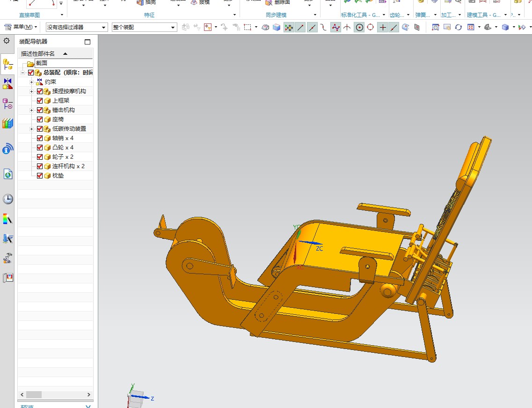Open the 建模工具 ribbon group
Screen dimensions: 532x408
point(487,15)
